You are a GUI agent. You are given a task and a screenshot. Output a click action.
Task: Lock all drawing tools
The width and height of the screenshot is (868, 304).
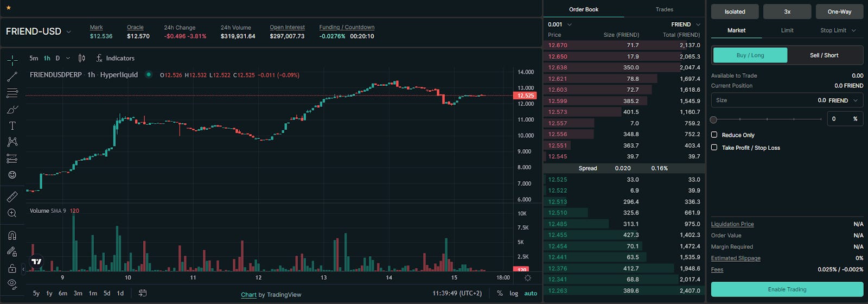[12, 268]
